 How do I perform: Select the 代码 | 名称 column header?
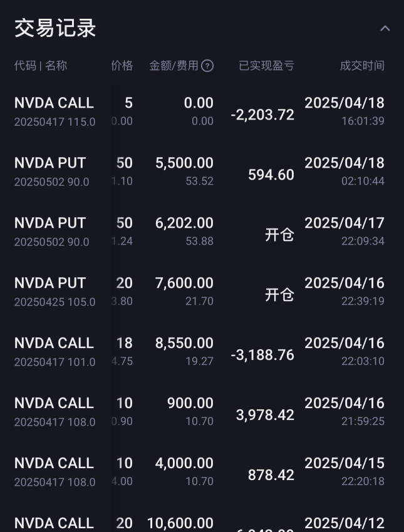[40, 66]
